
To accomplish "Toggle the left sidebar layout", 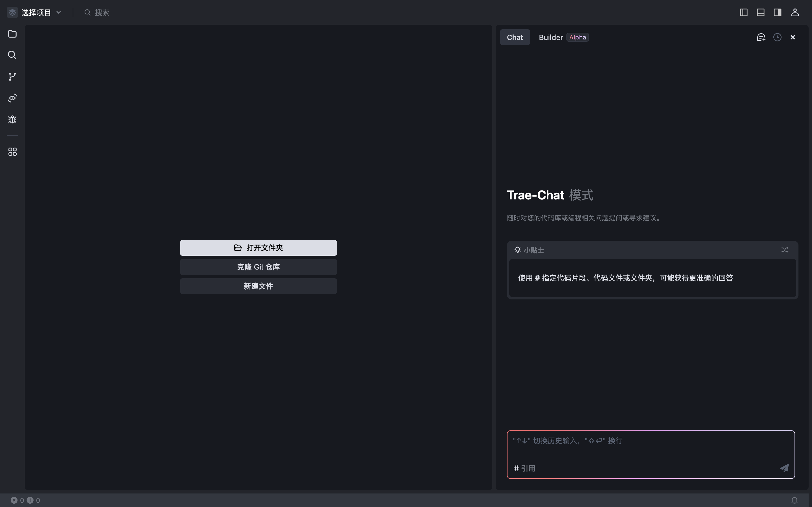I will pyautogui.click(x=743, y=12).
